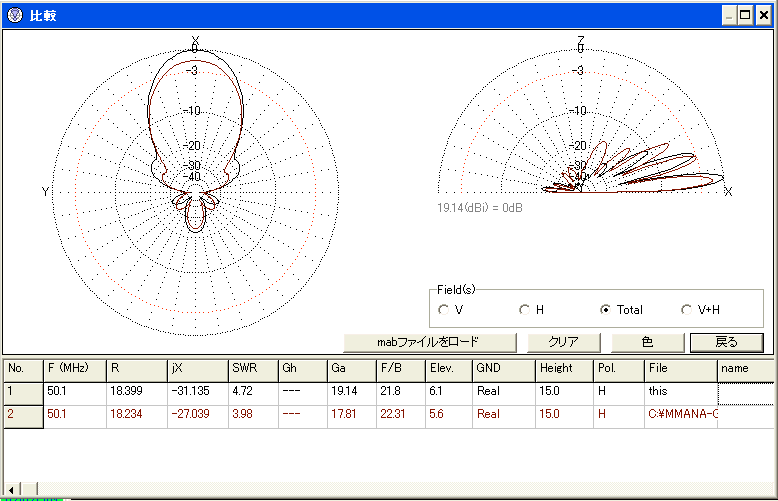
Task: Click the Ga column header
Action: click(352, 369)
